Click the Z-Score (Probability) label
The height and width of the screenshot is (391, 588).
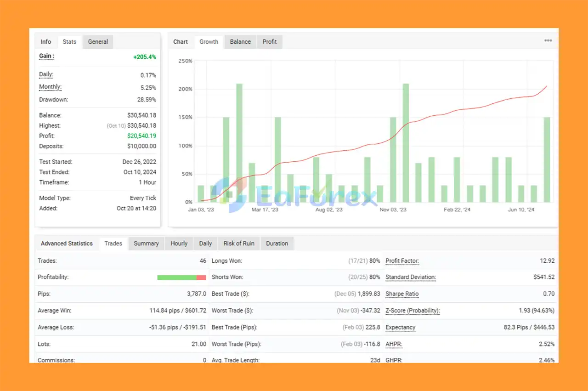(412, 311)
